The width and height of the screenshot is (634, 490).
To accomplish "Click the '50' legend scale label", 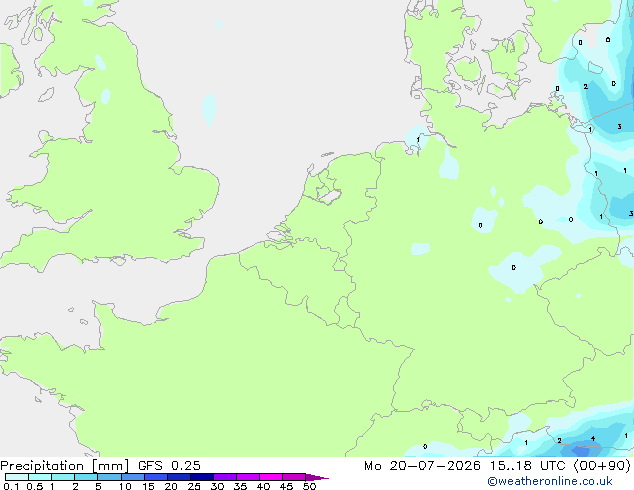I will [x=309, y=486].
